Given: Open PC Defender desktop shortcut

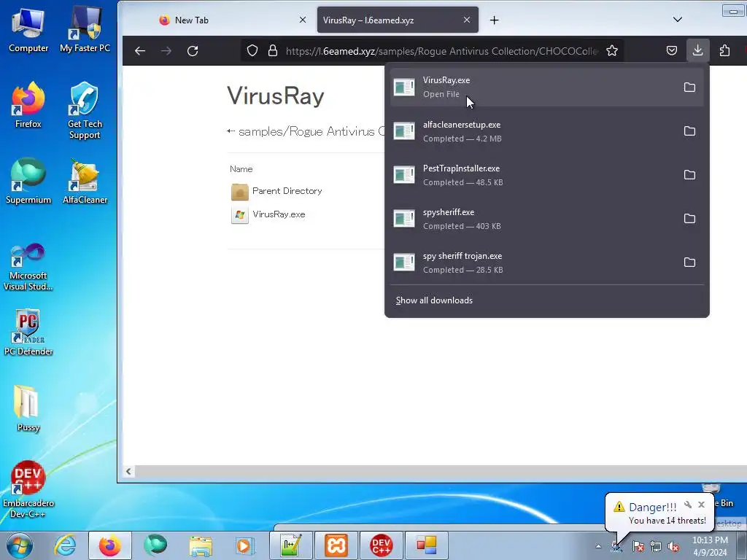Looking at the screenshot, I should coord(28,332).
